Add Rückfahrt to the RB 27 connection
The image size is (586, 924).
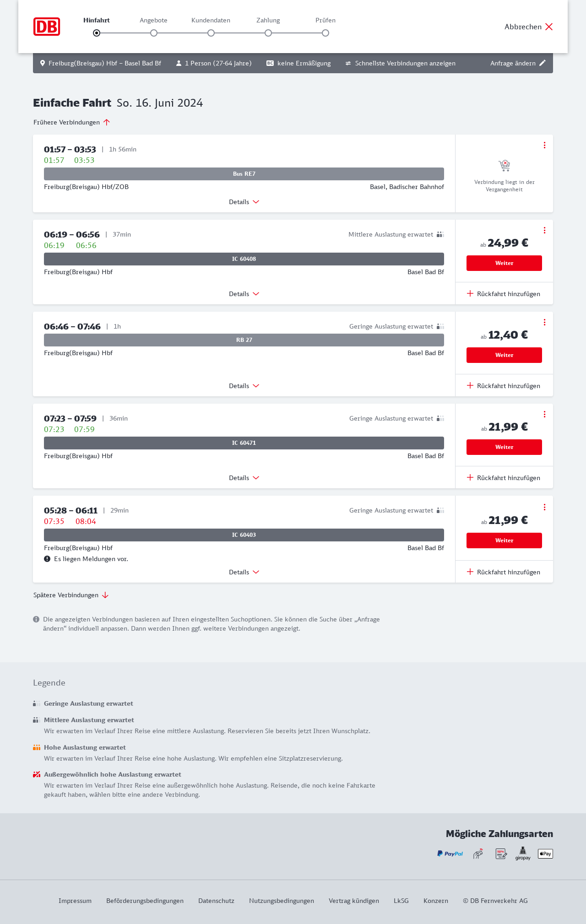tap(504, 386)
